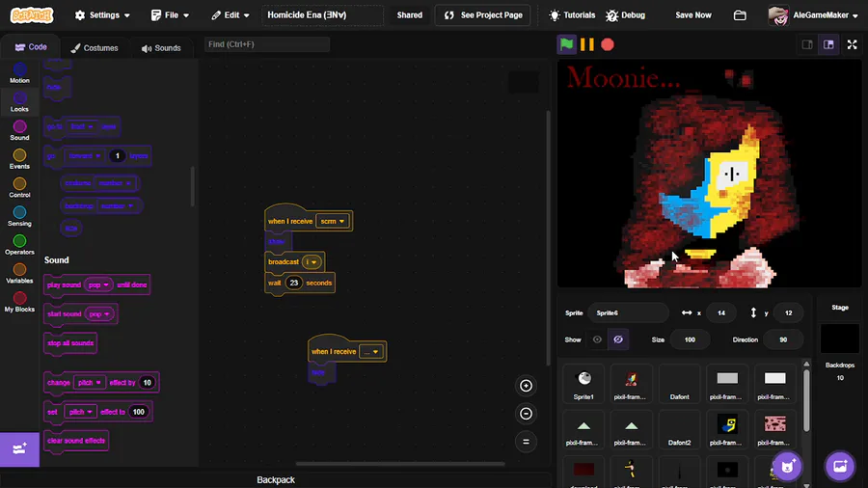
Task: Open the pitch dropdown in change effect block
Action: (89, 382)
